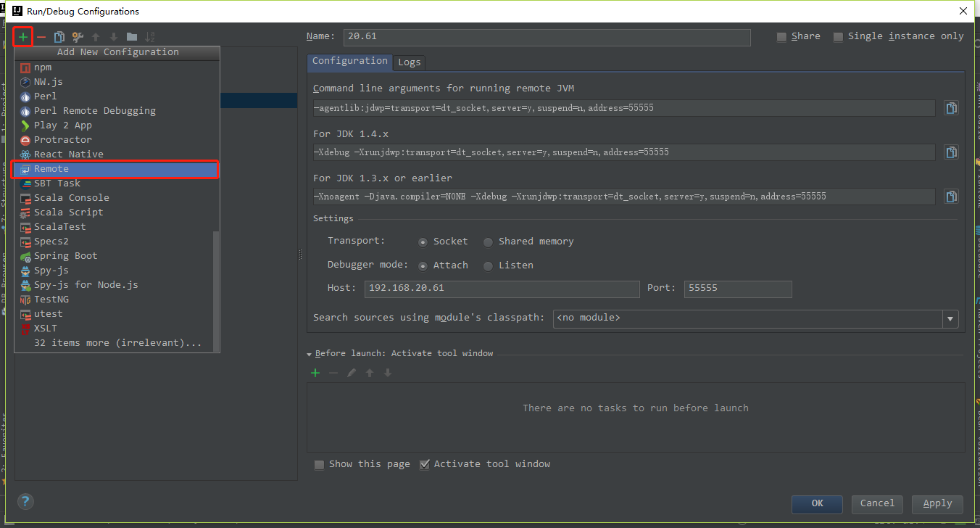
Task: Choose npm from the configuration list
Action: pyautogui.click(x=117, y=67)
